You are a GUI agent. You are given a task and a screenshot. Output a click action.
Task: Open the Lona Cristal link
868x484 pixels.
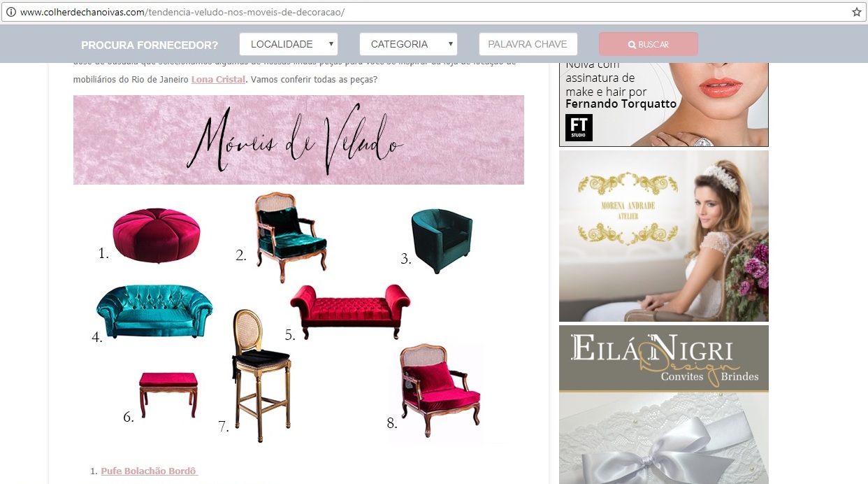click(219, 79)
